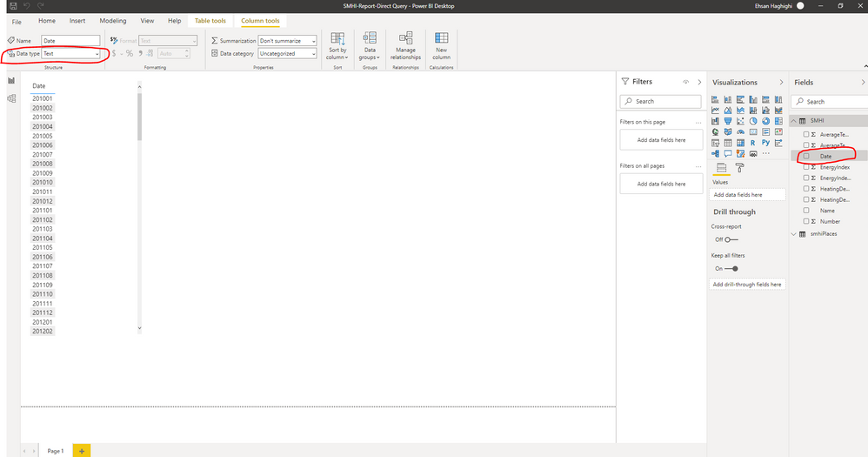868x457 pixels.
Task: Click the 201006 cell in Date column
Action: click(42, 145)
